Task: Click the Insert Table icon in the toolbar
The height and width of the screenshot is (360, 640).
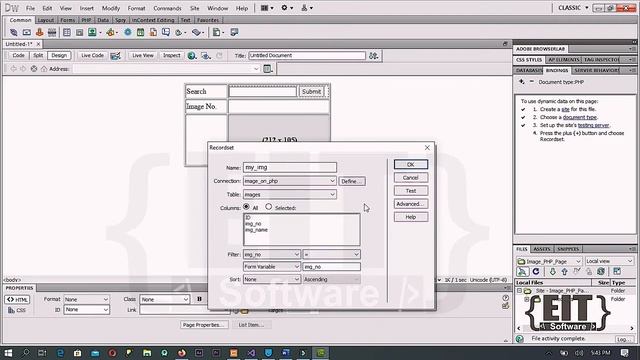Action: point(67,32)
